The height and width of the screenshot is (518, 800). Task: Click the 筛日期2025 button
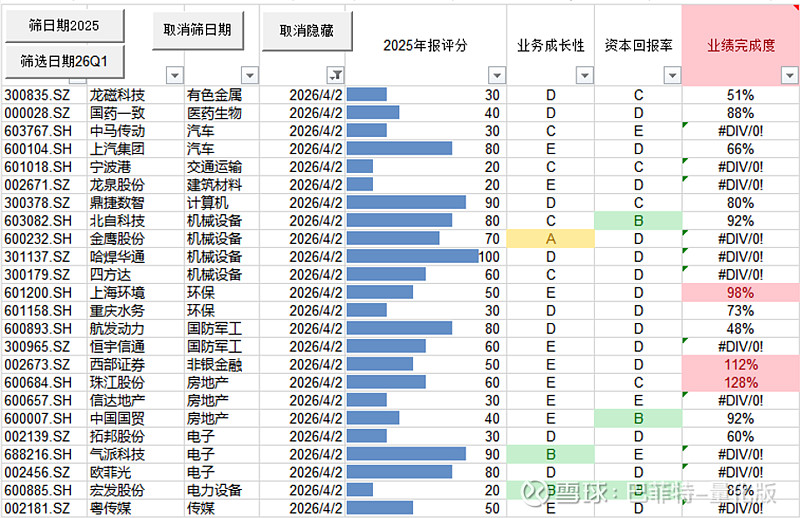[x=64, y=26]
